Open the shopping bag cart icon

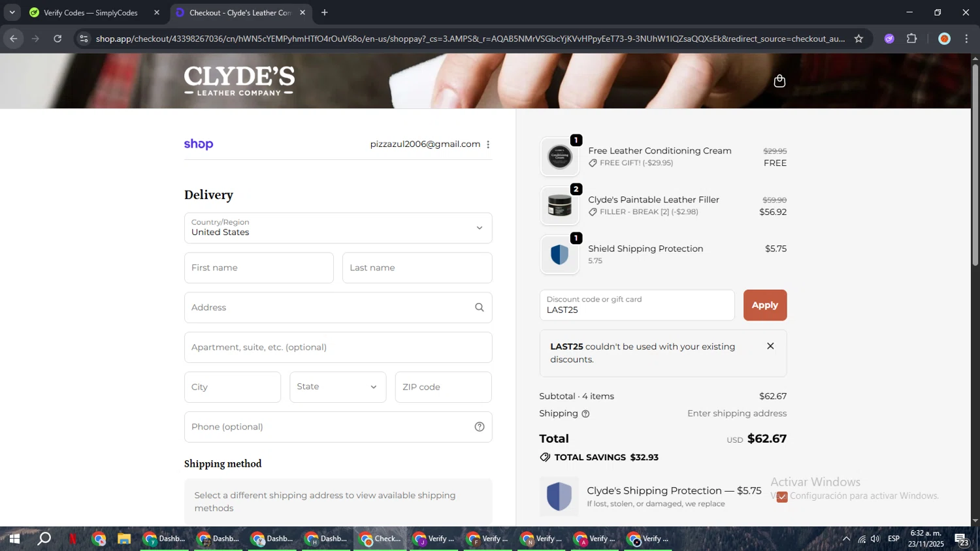[779, 81]
